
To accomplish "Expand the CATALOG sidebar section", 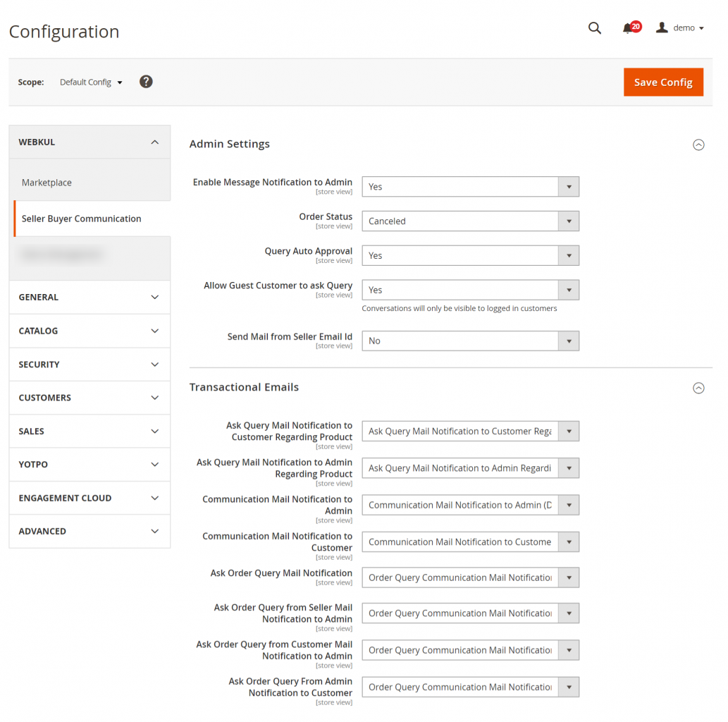I will coord(90,331).
